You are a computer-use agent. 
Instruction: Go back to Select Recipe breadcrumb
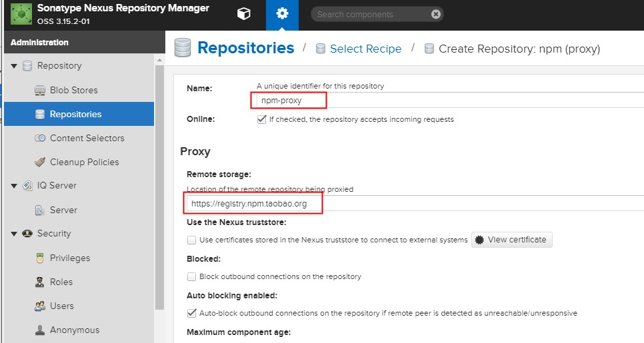(x=365, y=49)
